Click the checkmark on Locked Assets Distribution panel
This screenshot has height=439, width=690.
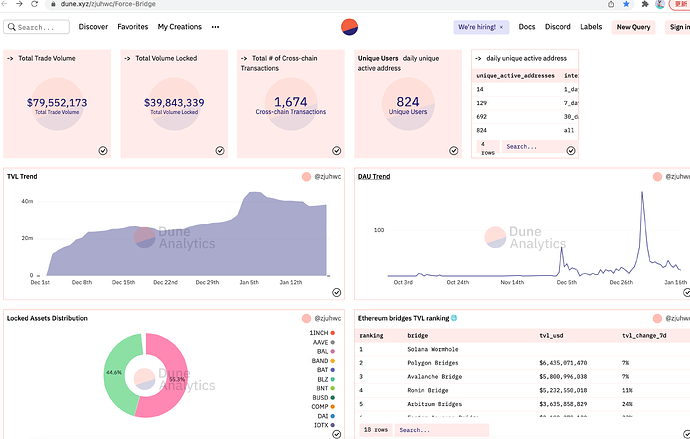click(337, 434)
